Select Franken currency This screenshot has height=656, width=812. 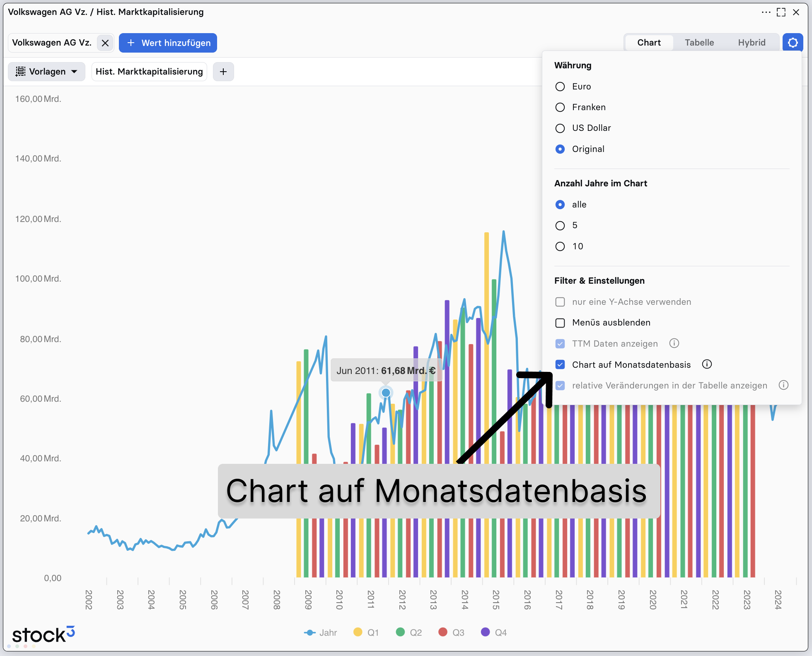pyautogui.click(x=560, y=107)
